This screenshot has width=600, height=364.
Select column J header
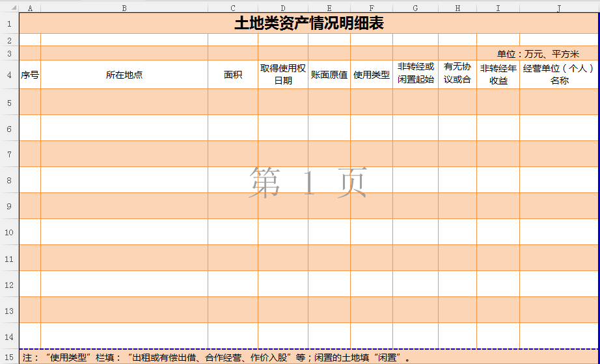pyautogui.click(x=558, y=8)
